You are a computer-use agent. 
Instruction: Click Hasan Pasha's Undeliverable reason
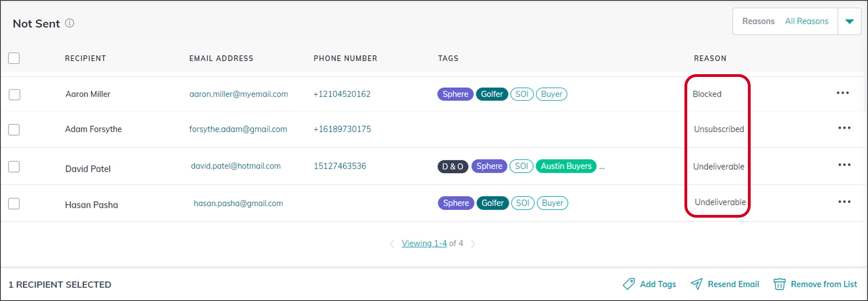click(720, 202)
